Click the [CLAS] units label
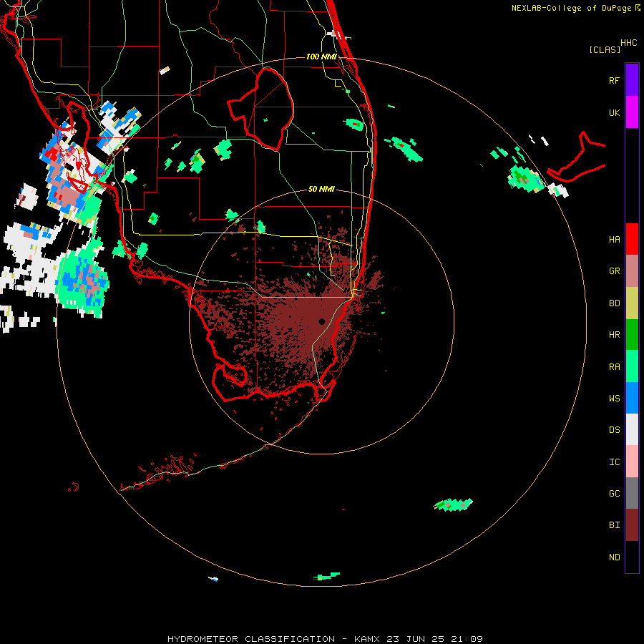This screenshot has height=644, width=644. [605, 49]
